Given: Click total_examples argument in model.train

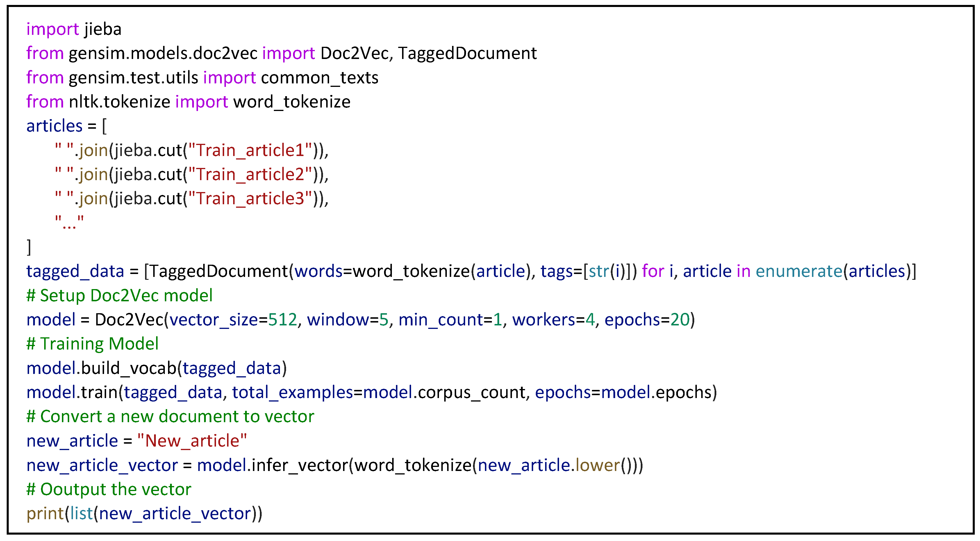Looking at the screenshot, I should pos(292,392).
